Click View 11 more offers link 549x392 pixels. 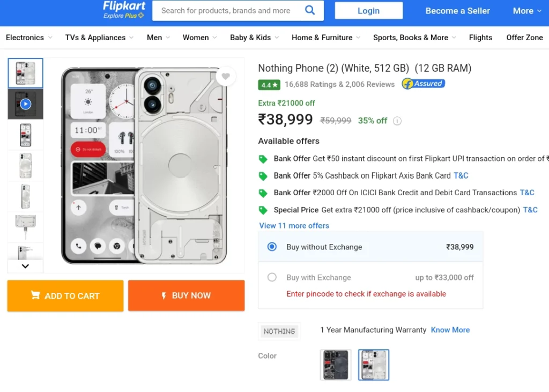pyautogui.click(x=294, y=226)
